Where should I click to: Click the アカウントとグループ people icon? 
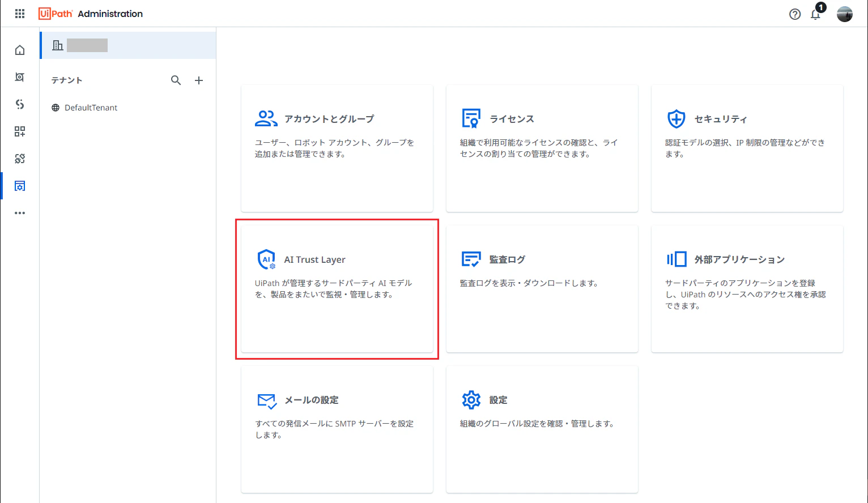(266, 118)
